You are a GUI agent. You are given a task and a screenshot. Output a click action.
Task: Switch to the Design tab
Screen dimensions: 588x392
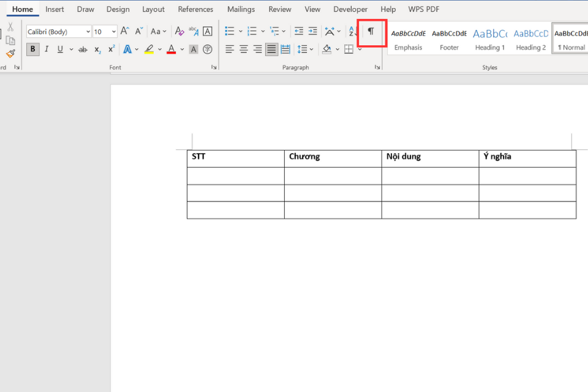tap(118, 9)
